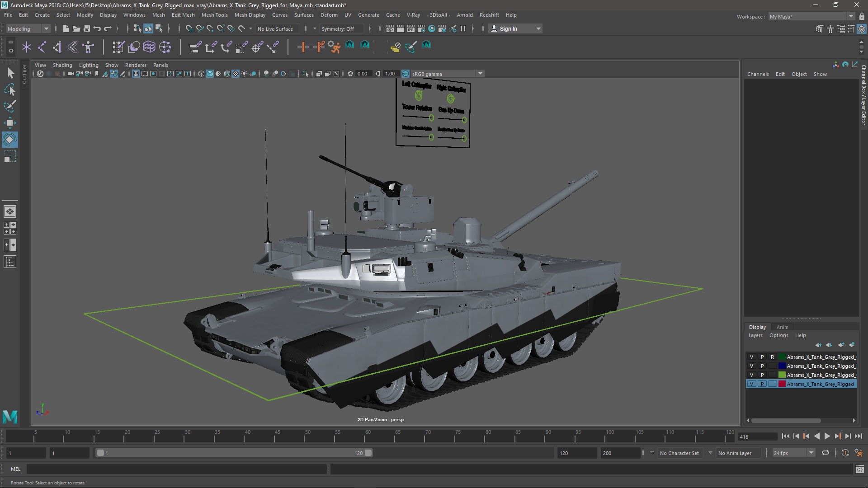Click the Sign In button

point(508,28)
